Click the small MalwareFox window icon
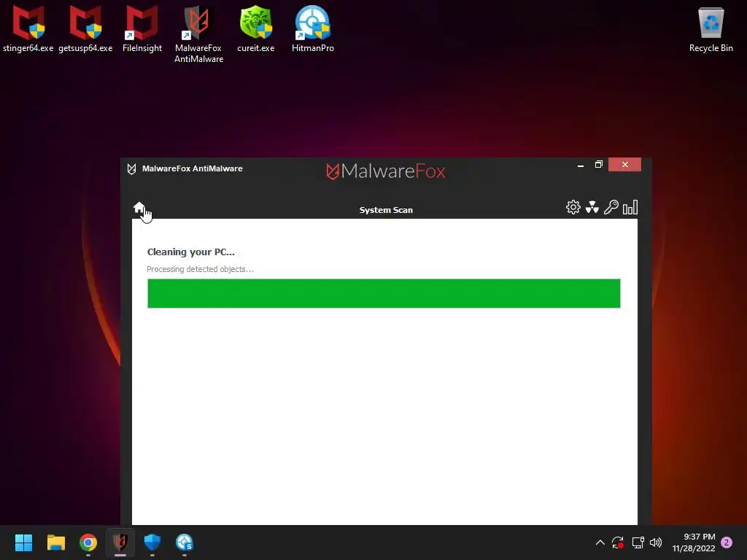 (131, 168)
